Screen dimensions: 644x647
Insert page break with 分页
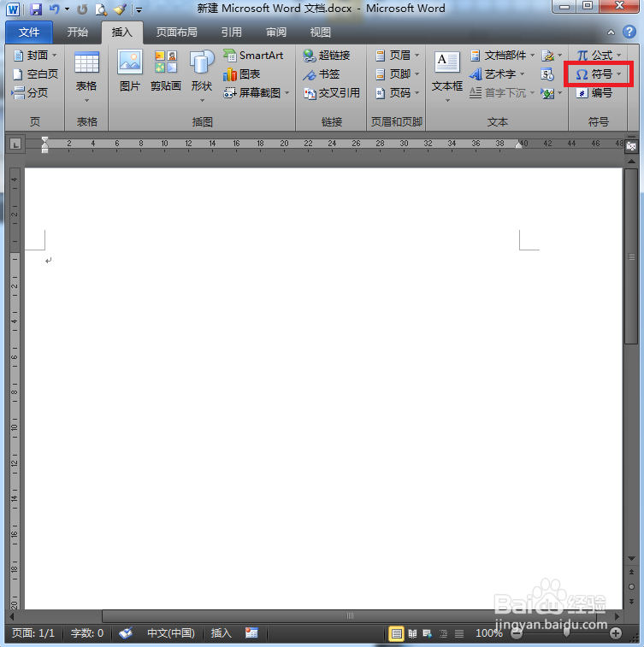pos(30,93)
